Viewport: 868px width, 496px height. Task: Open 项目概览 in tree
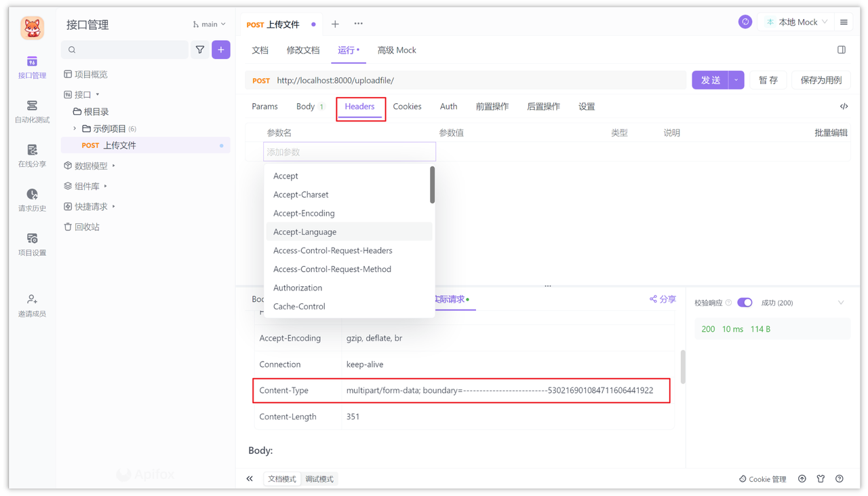85,74
